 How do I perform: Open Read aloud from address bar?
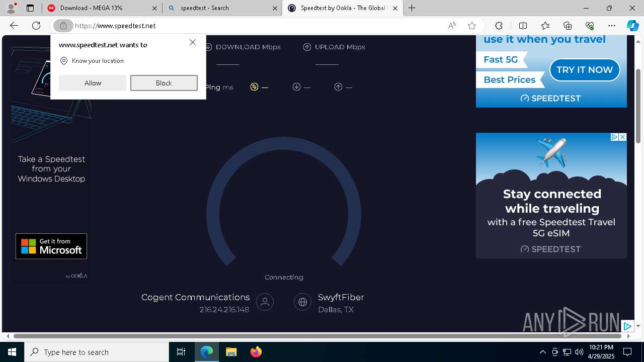[x=452, y=26]
